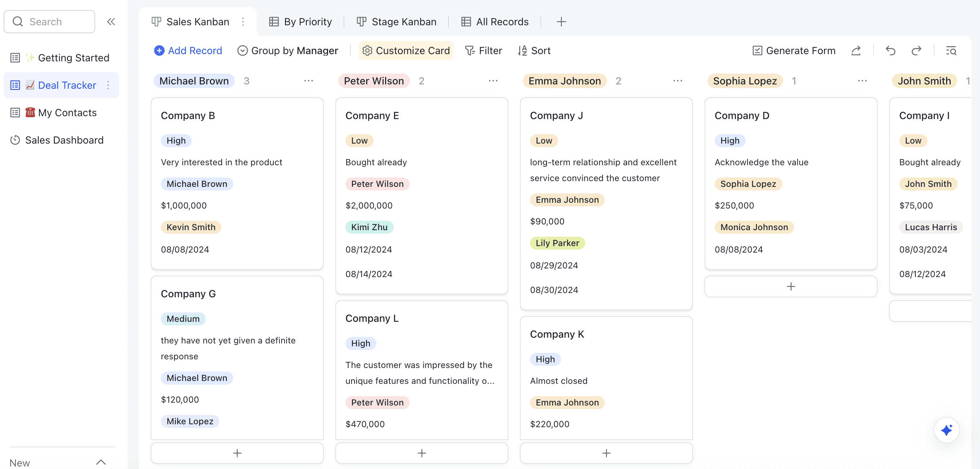This screenshot has width=980, height=469.
Task: Click the Add Record button
Action: (188, 51)
